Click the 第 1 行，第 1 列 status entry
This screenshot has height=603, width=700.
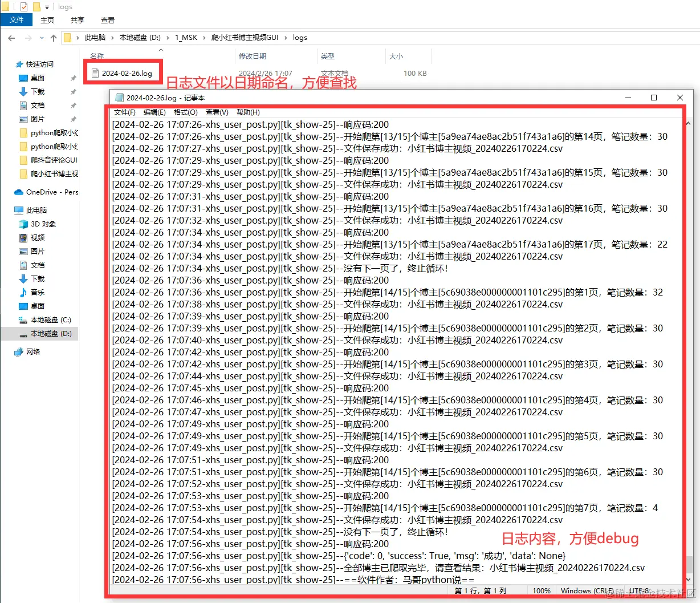click(x=481, y=590)
